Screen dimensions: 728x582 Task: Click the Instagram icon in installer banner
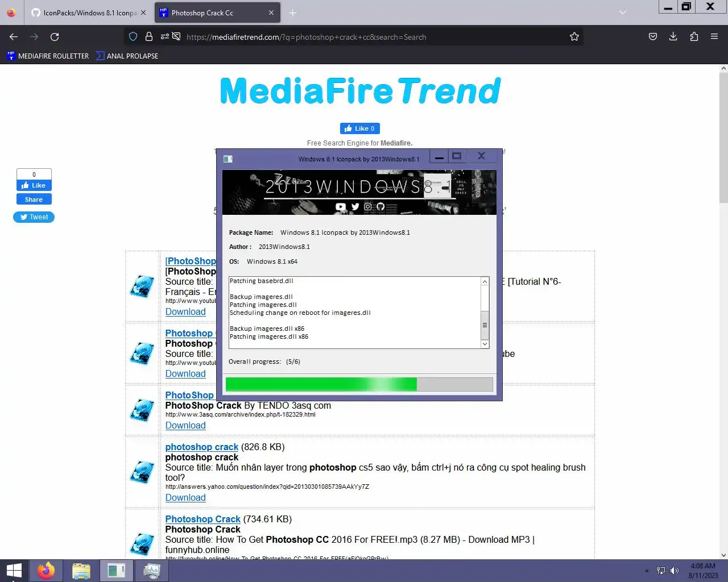[x=368, y=207]
